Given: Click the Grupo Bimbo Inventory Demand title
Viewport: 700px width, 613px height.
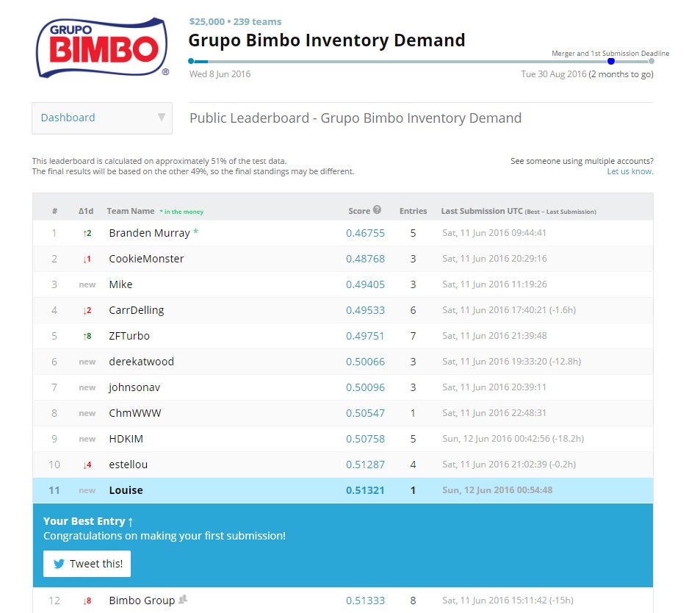Looking at the screenshot, I should coord(327,40).
